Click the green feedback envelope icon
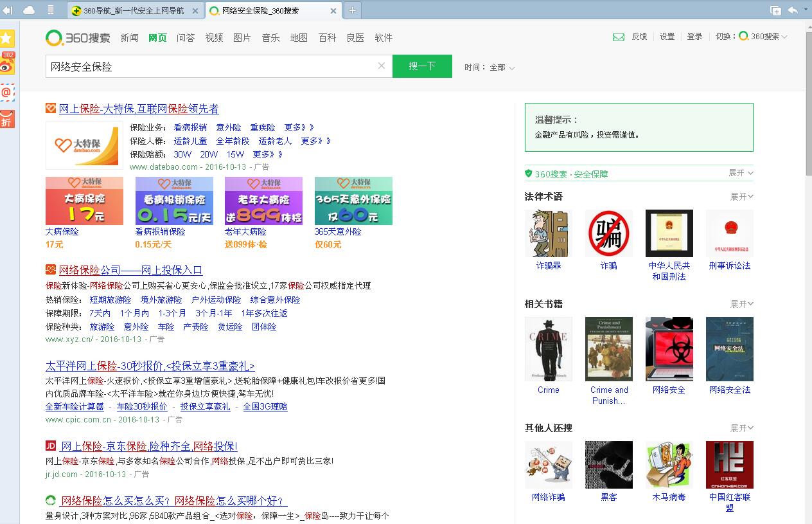Viewport: 812px width, 524px height. pos(619,37)
